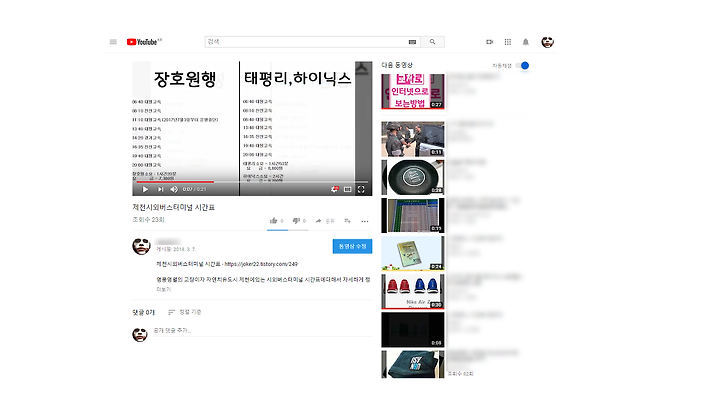The width and height of the screenshot is (720, 404).
Task: Open the book thumbnail 0:24
Action: pyautogui.click(x=413, y=253)
